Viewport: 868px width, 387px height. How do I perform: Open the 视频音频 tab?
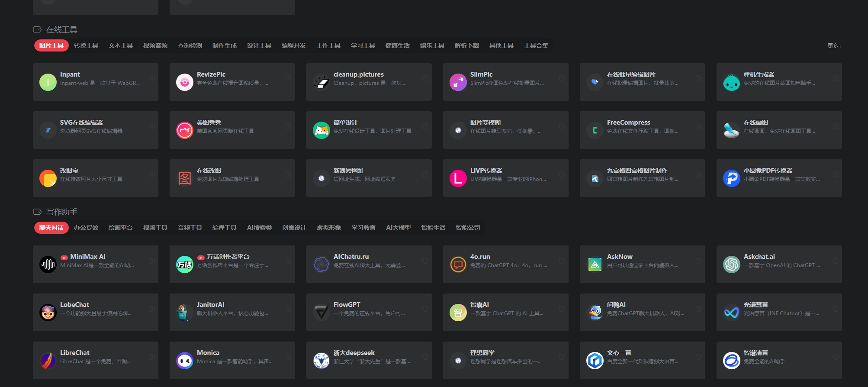pyautogui.click(x=155, y=45)
